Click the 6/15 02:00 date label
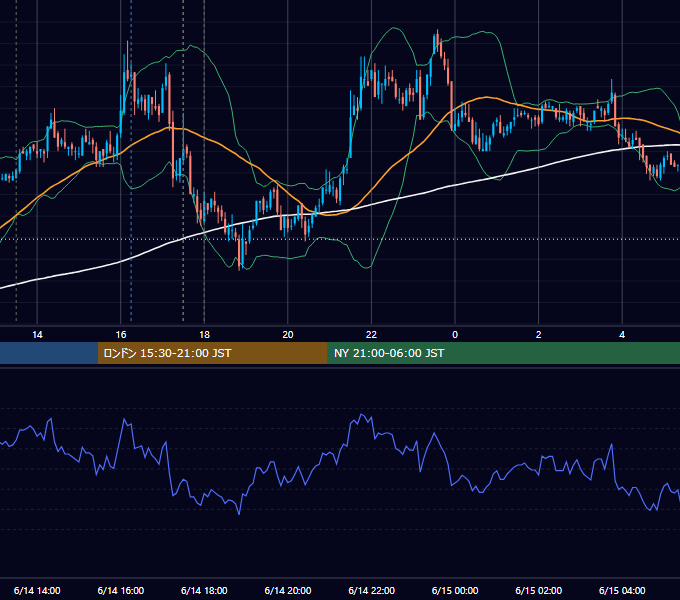Viewport: 680px width, 600px height. (539, 590)
